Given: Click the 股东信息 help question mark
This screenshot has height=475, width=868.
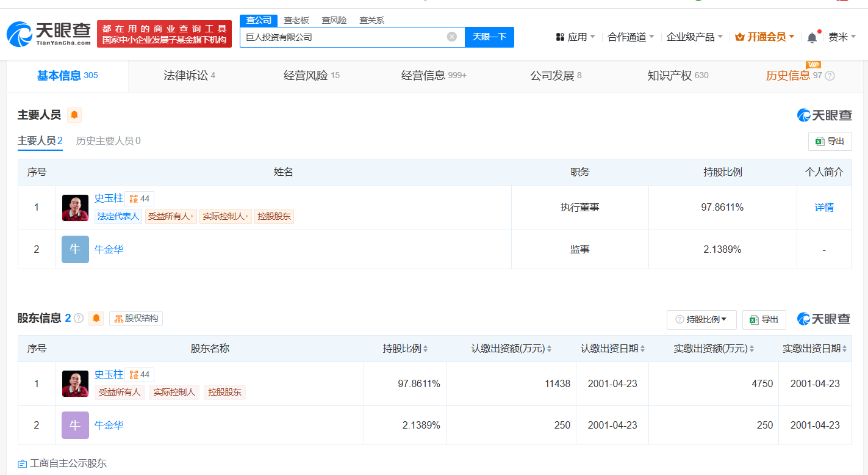Looking at the screenshot, I should (x=79, y=318).
